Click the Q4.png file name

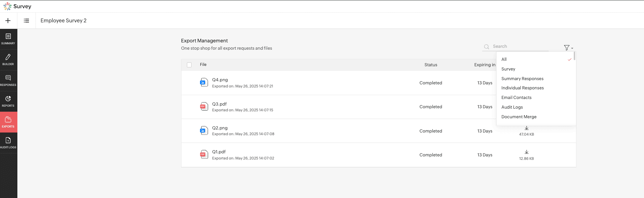(220, 80)
